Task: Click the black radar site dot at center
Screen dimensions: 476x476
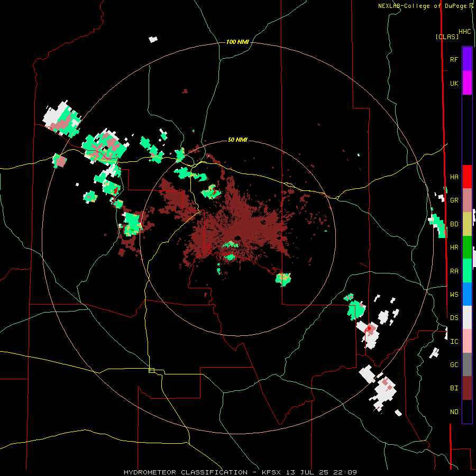Action: point(237,238)
